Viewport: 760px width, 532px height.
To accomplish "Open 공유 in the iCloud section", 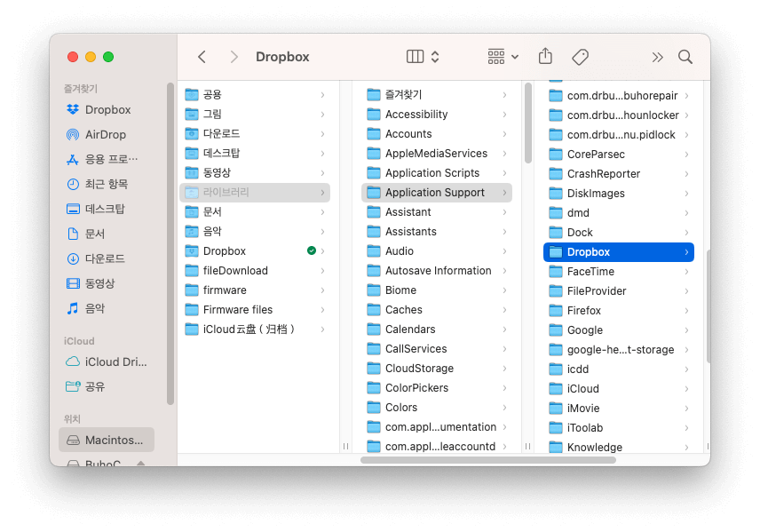I will point(107,386).
